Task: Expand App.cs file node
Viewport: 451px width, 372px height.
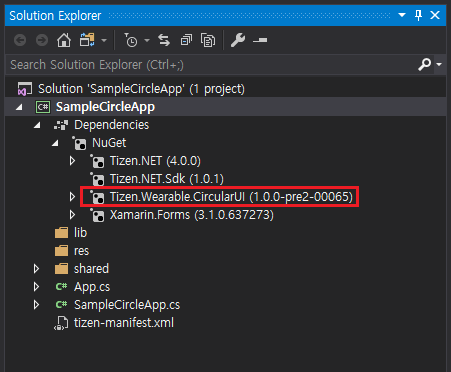Action: pos(36,287)
